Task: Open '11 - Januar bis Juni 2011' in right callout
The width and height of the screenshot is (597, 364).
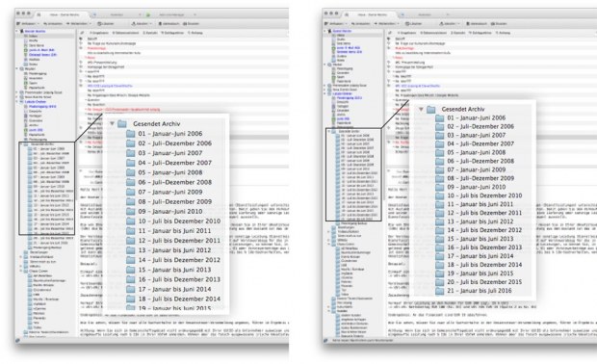Action: tap(480, 204)
